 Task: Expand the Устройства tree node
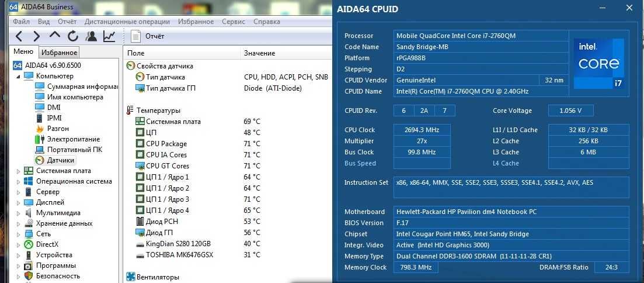tap(18, 255)
